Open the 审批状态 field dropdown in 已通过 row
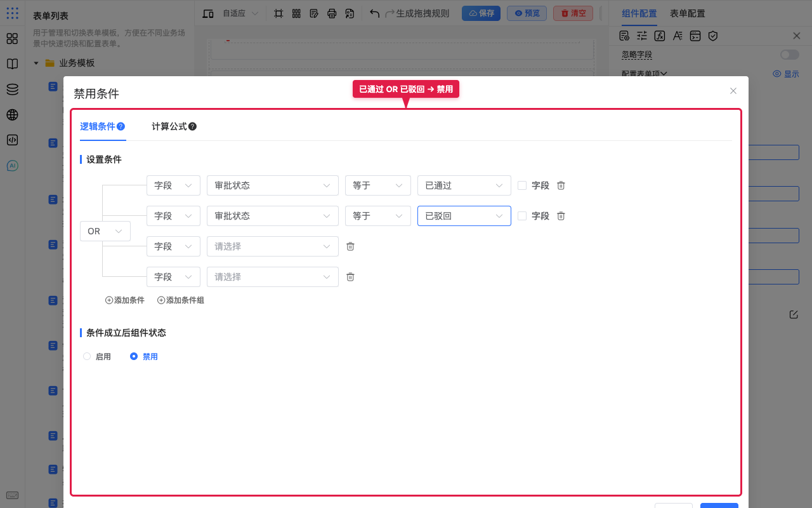Image resolution: width=812 pixels, height=508 pixels. (x=273, y=185)
